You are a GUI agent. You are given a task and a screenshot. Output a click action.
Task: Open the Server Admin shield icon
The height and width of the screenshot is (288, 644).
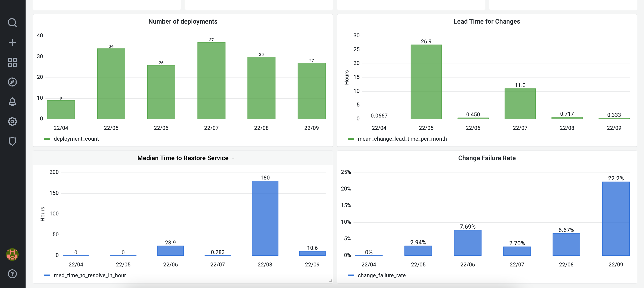click(x=12, y=141)
